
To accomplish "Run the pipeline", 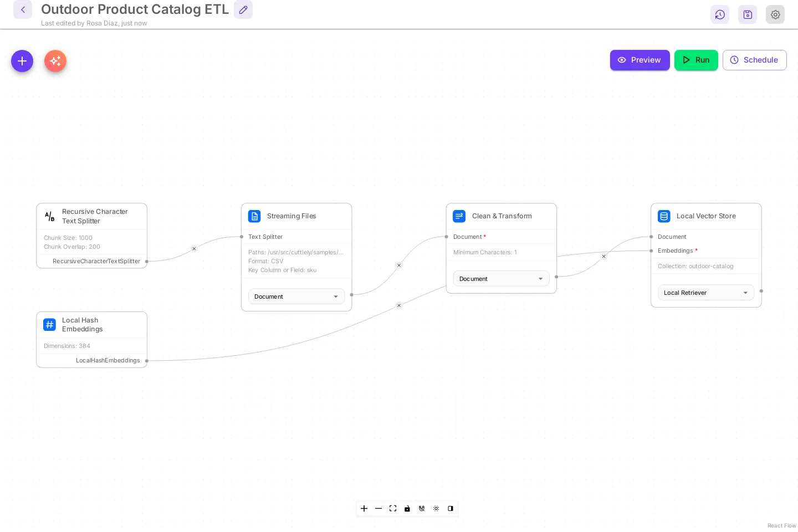I will [x=696, y=60].
